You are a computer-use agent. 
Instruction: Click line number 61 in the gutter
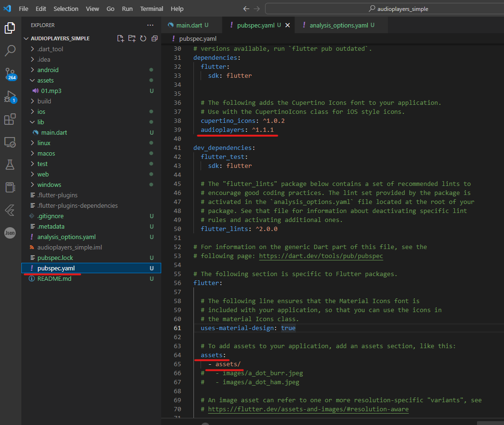177,328
